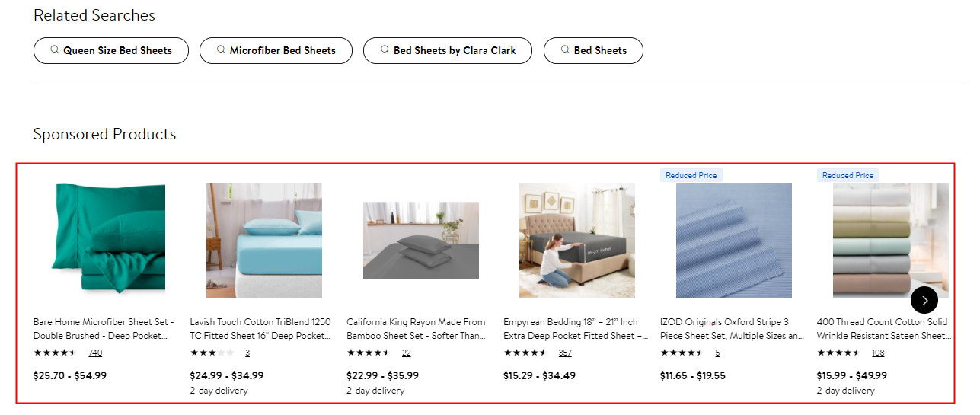This screenshot has width=980, height=415.
Task: Open IZOD Originals Oxford Stripe product title
Action: pos(731,328)
